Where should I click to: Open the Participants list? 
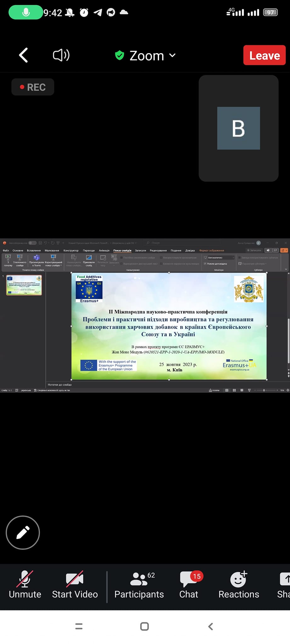(x=139, y=585)
